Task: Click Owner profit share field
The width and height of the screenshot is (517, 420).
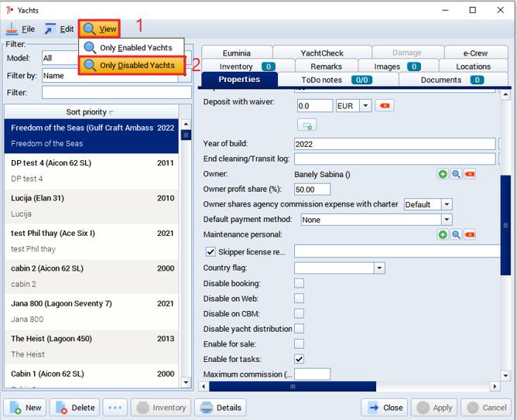Action: pyautogui.click(x=312, y=190)
